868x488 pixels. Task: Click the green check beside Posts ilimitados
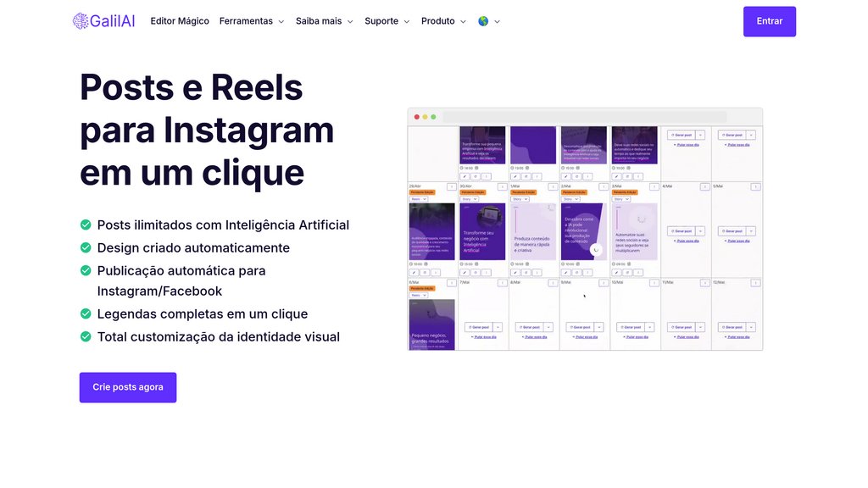[86, 225]
